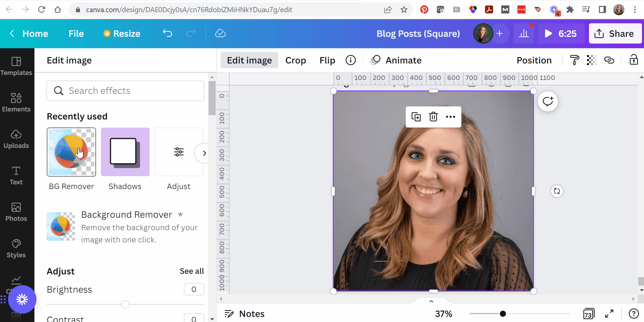This screenshot has width=644, height=322.
Task: Click the link chain icon
Action: (x=609, y=60)
